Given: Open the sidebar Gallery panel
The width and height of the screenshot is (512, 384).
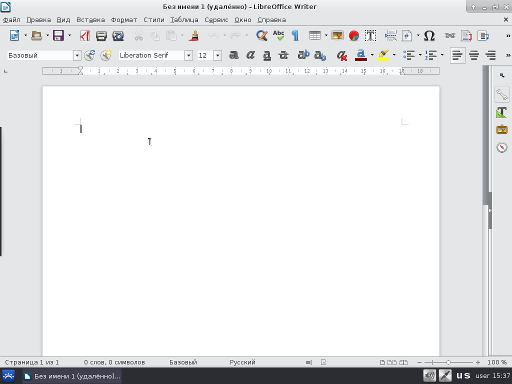Looking at the screenshot, I should click(x=502, y=130).
